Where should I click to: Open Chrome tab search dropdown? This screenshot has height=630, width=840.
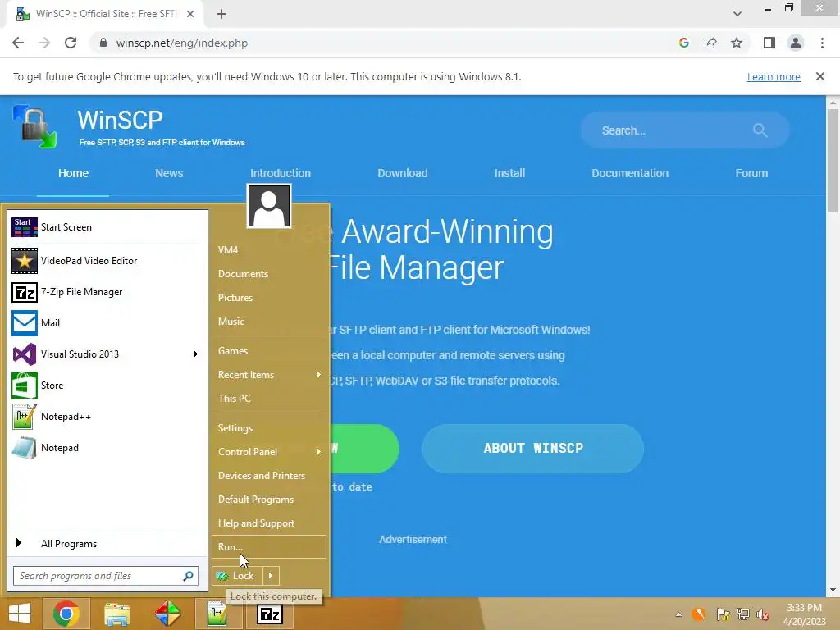[x=737, y=13]
